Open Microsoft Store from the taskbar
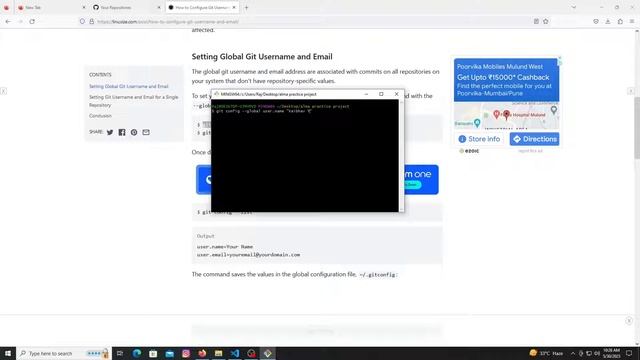Image resolution: width=640 pixels, height=360 pixels. point(153,353)
